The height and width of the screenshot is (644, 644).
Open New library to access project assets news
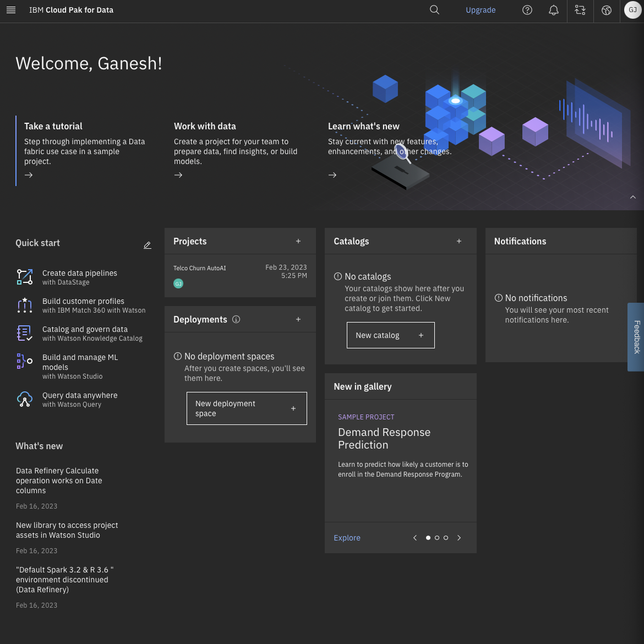(67, 530)
